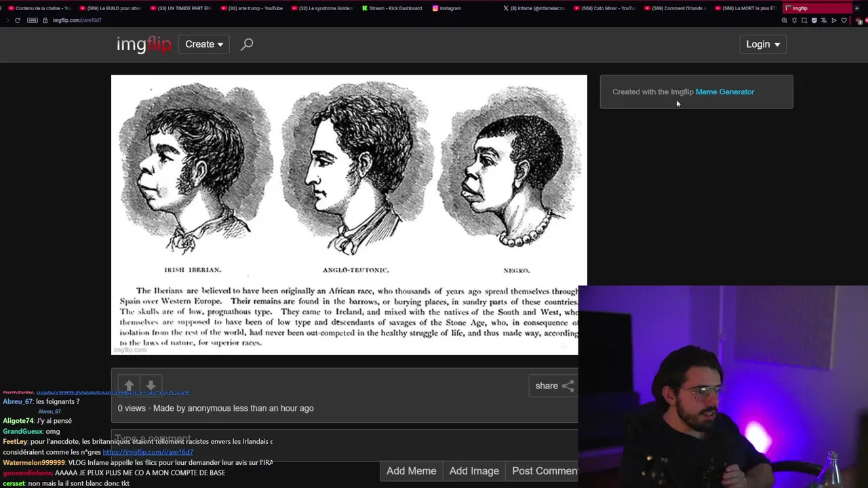
Task: Open a new browser tab with plus
Action: click(x=857, y=8)
